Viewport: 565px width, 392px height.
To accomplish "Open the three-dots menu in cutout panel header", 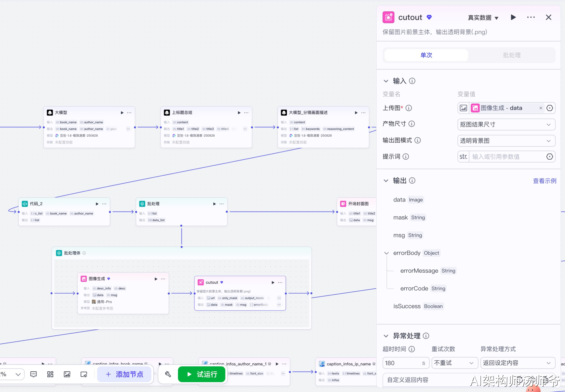I will click(531, 17).
